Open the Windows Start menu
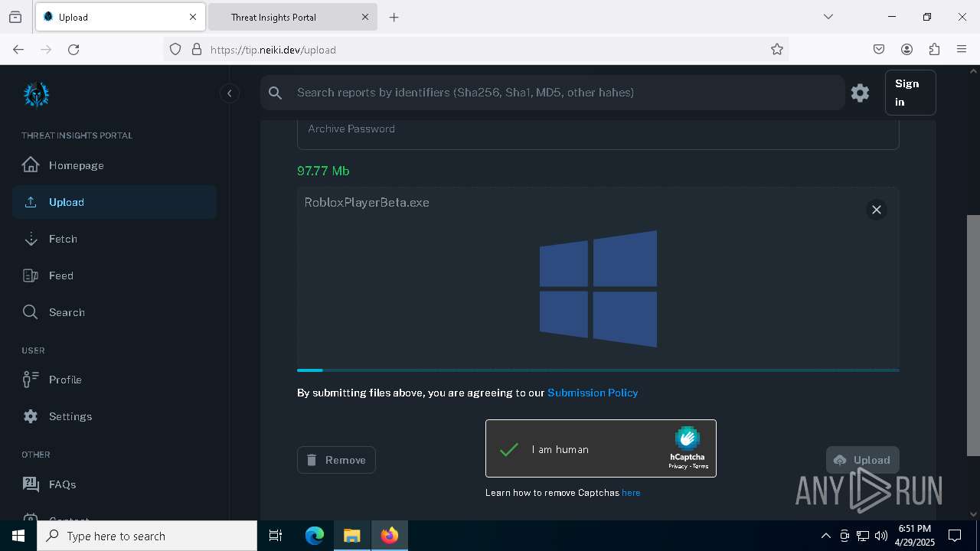 18,536
